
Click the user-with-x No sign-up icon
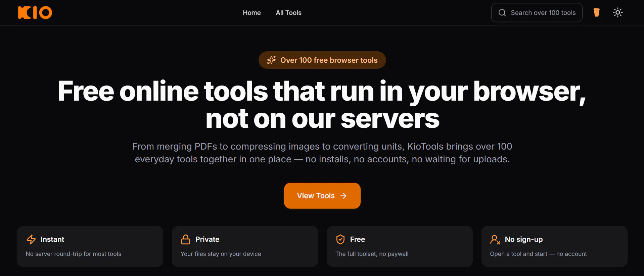click(495, 239)
